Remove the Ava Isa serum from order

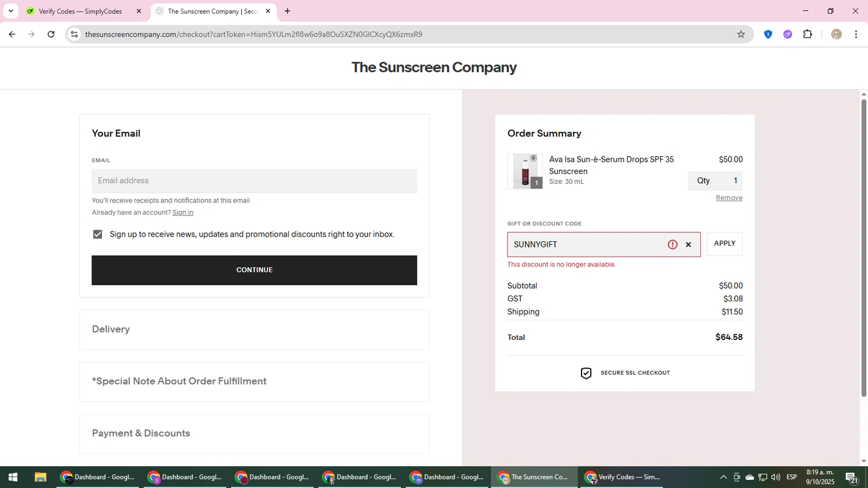coord(729,198)
